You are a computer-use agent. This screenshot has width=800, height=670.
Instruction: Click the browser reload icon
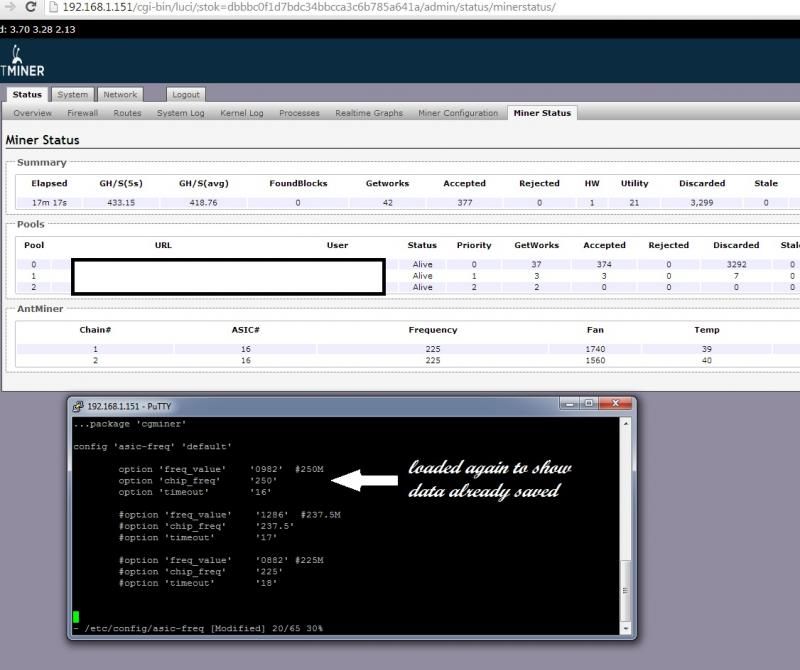[x=30, y=8]
